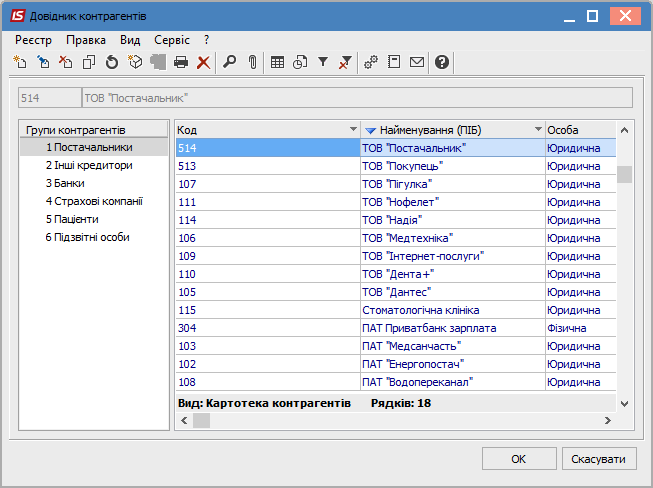Screen dimensions: 653x488
Task: Open the Правка menu
Action: point(86,40)
